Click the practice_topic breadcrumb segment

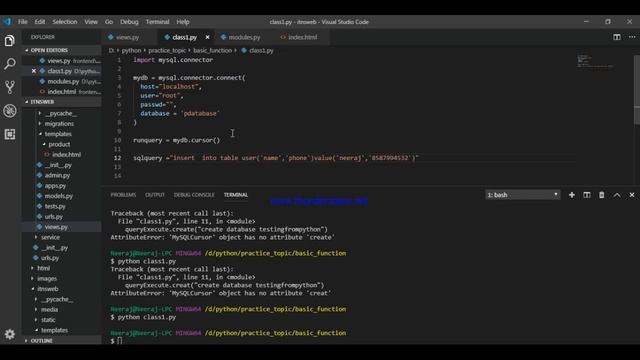(x=167, y=51)
